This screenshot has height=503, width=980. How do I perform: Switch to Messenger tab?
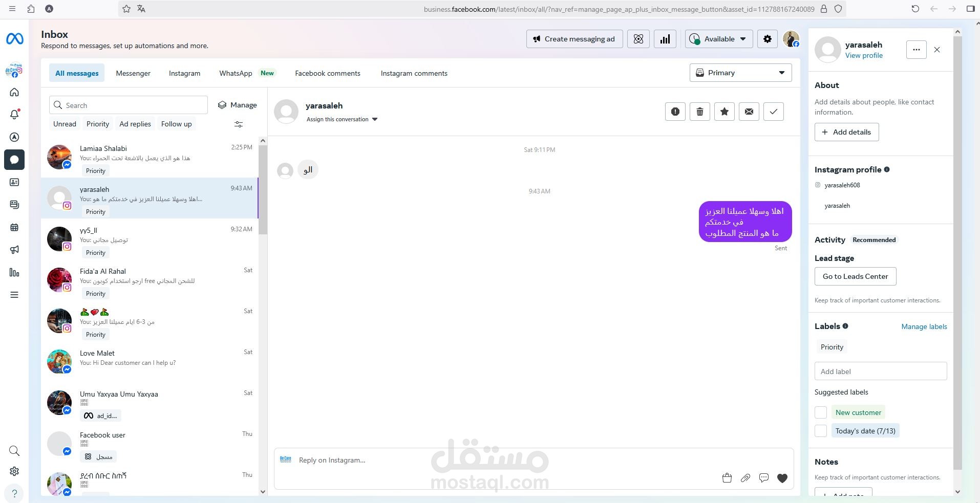pos(133,73)
